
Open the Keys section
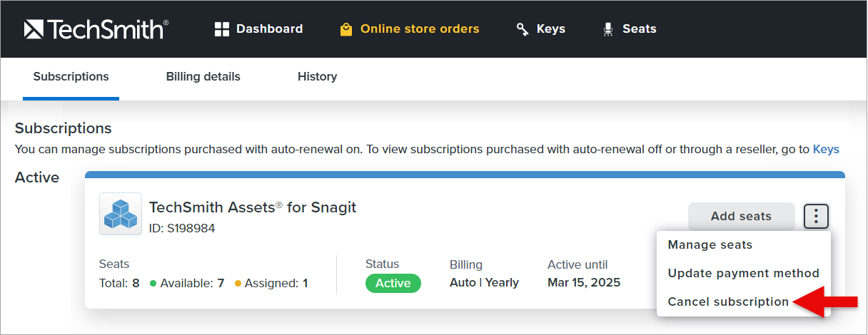[x=550, y=29]
